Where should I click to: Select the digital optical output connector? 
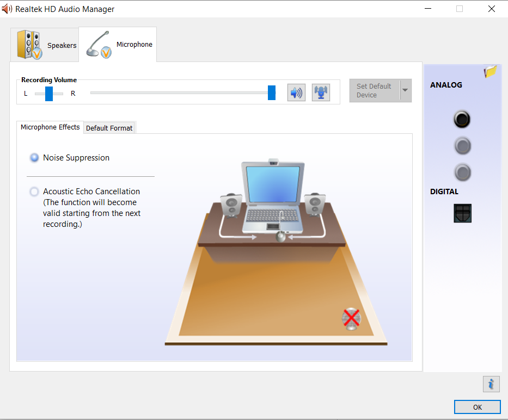(x=462, y=213)
